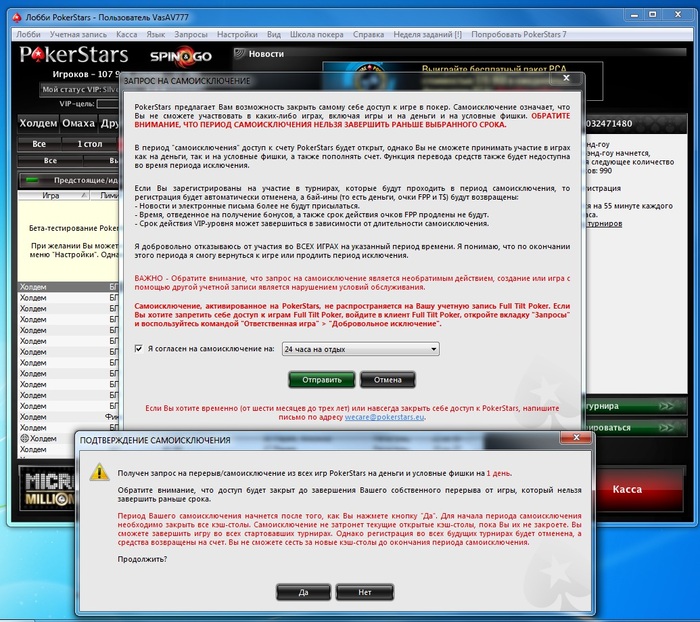
Task: Open the Вид menu
Action: point(274,34)
